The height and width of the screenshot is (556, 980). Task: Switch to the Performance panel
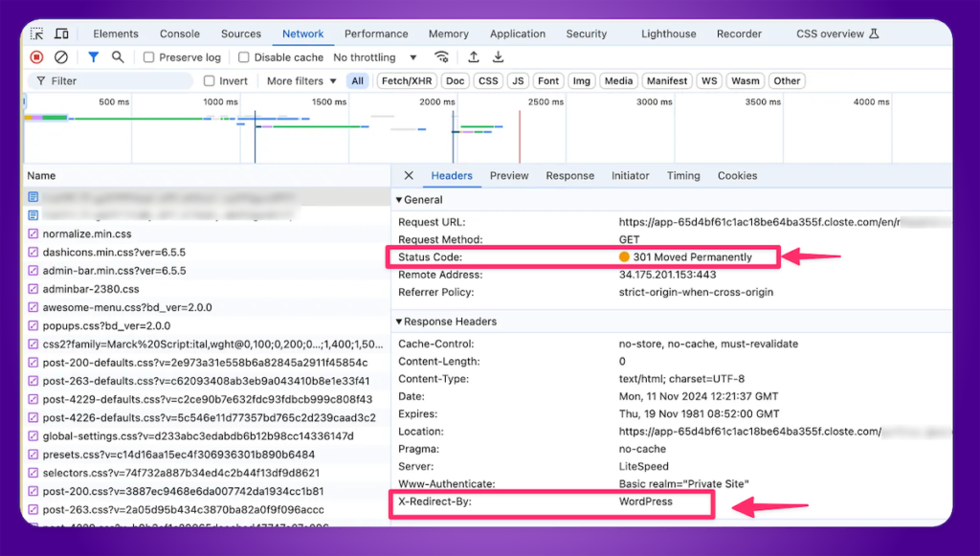point(376,33)
